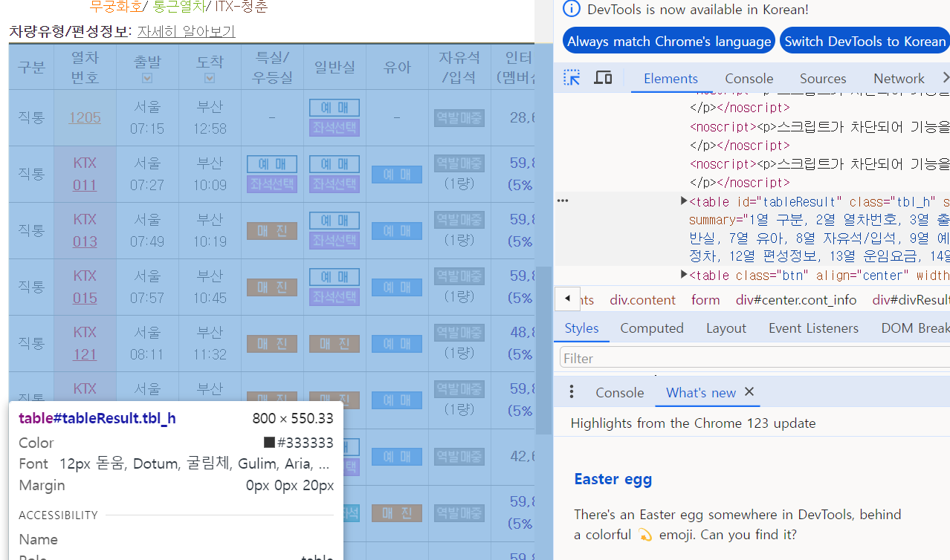The height and width of the screenshot is (560, 950).
Task: Open train number 1205 link
Action: [85, 117]
